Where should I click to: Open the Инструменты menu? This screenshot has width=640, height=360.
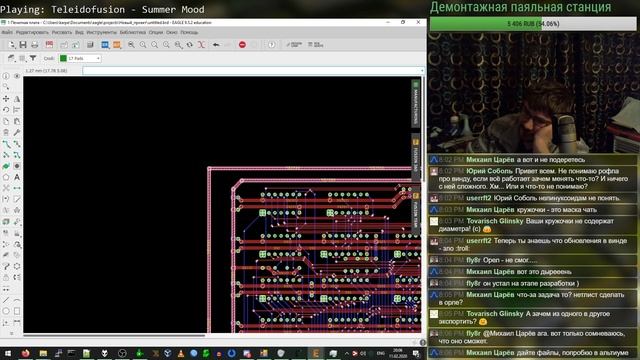(x=101, y=32)
